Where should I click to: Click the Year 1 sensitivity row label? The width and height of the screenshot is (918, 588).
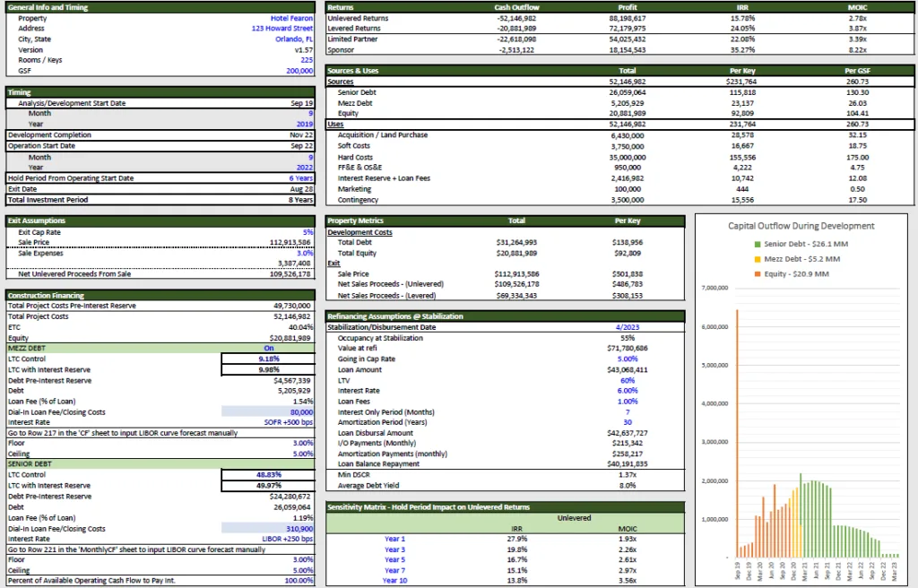point(394,539)
